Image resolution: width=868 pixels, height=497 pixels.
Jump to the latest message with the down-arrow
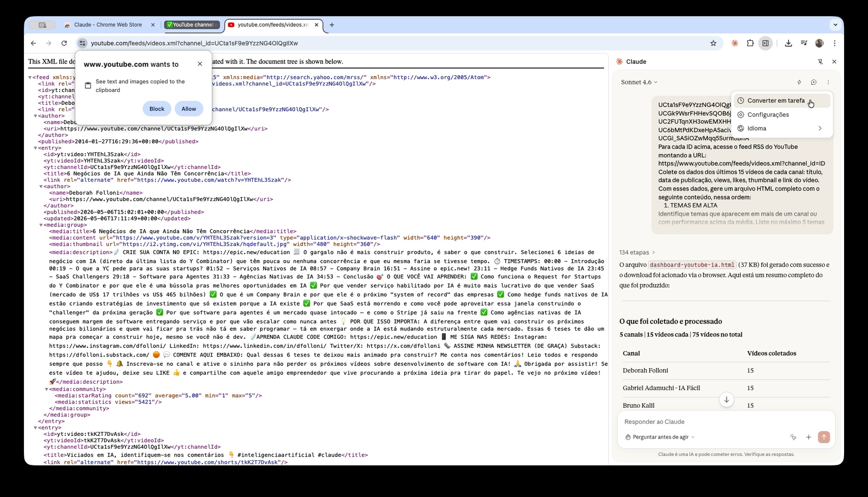coord(726,399)
